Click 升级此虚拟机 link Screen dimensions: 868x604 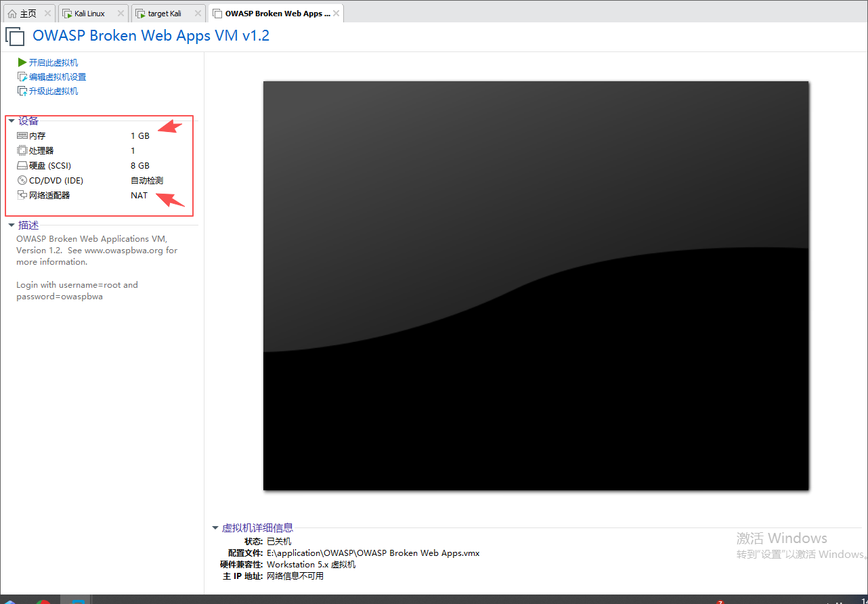[53, 91]
